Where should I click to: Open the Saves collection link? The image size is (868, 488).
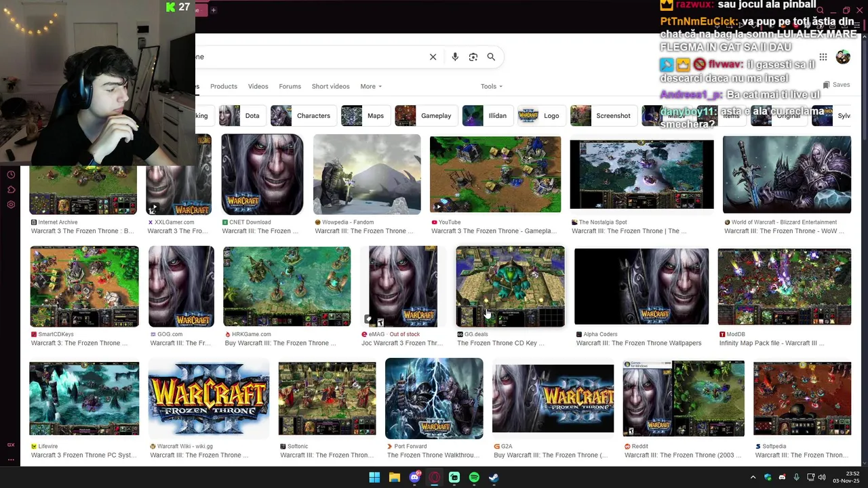pos(836,85)
